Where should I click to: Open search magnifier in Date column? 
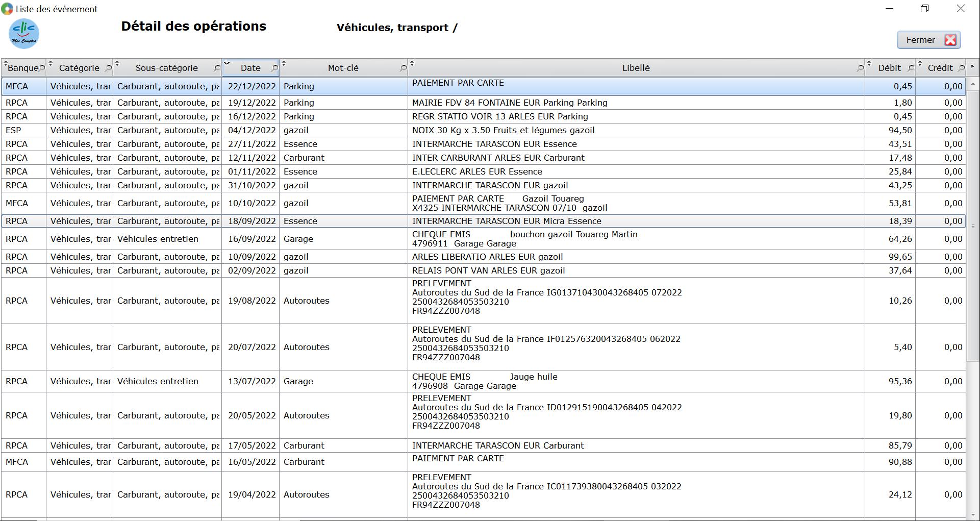pos(275,68)
